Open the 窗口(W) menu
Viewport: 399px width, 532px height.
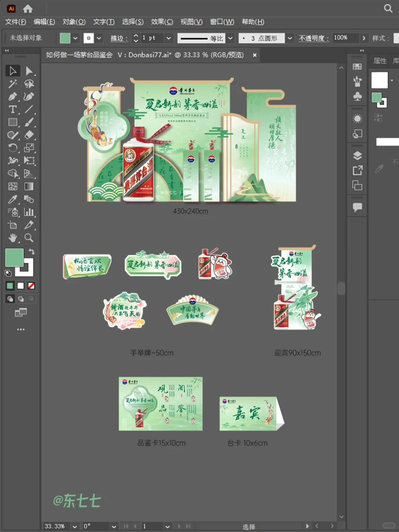pos(222,22)
